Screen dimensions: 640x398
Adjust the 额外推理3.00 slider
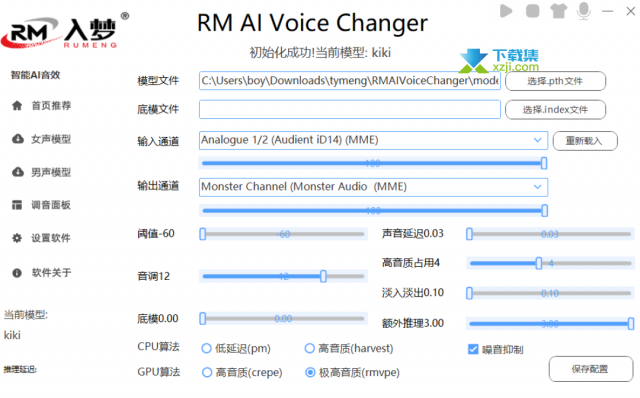point(550,324)
